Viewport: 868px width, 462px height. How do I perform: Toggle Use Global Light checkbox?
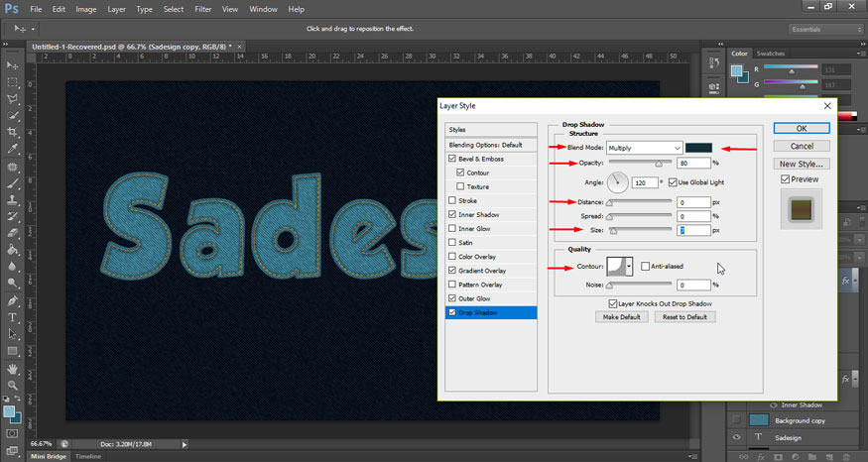click(x=673, y=182)
